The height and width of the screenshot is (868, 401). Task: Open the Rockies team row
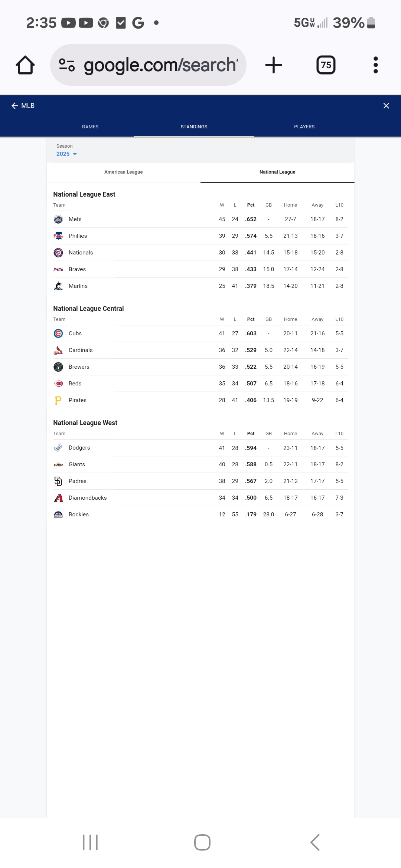[200, 514]
